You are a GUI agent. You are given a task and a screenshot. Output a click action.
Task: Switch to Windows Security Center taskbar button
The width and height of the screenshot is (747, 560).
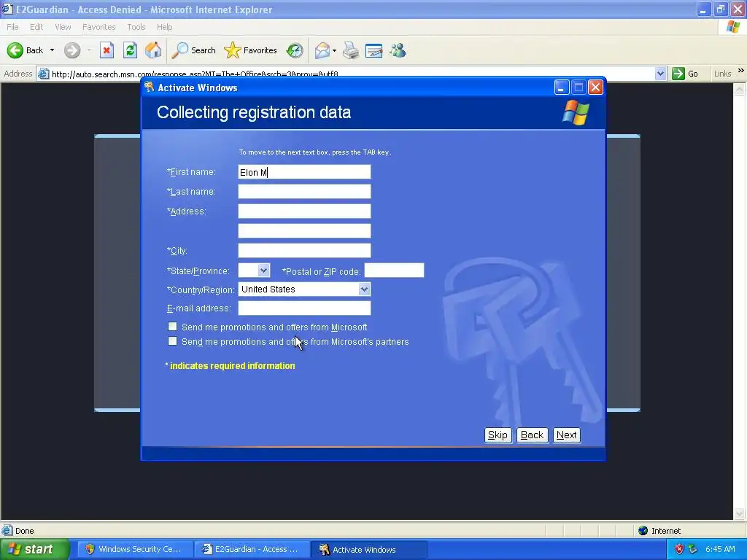135,549
